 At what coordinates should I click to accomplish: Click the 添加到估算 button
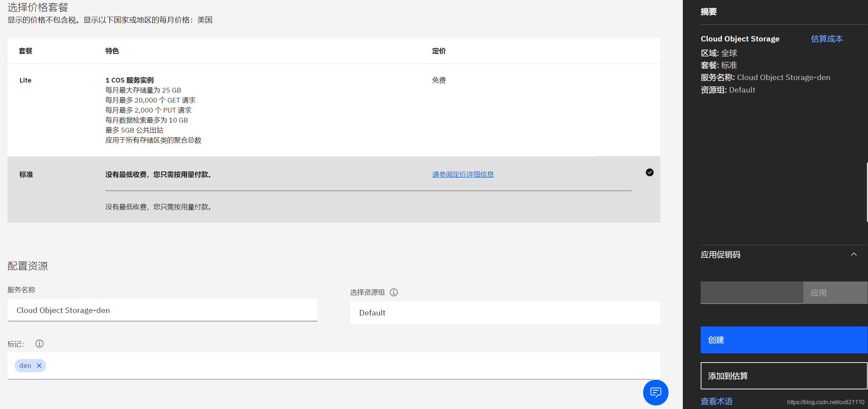pyautogui.click(x=784, y=376)
